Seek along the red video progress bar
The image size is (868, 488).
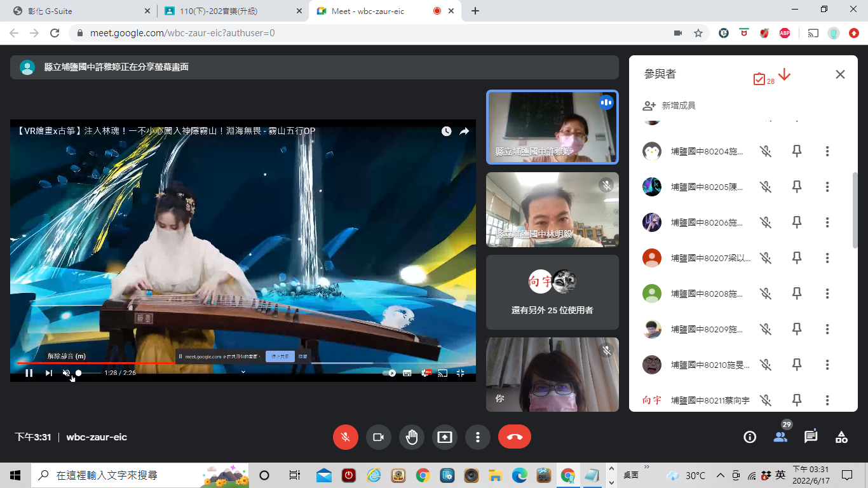(x=95, y=363)
